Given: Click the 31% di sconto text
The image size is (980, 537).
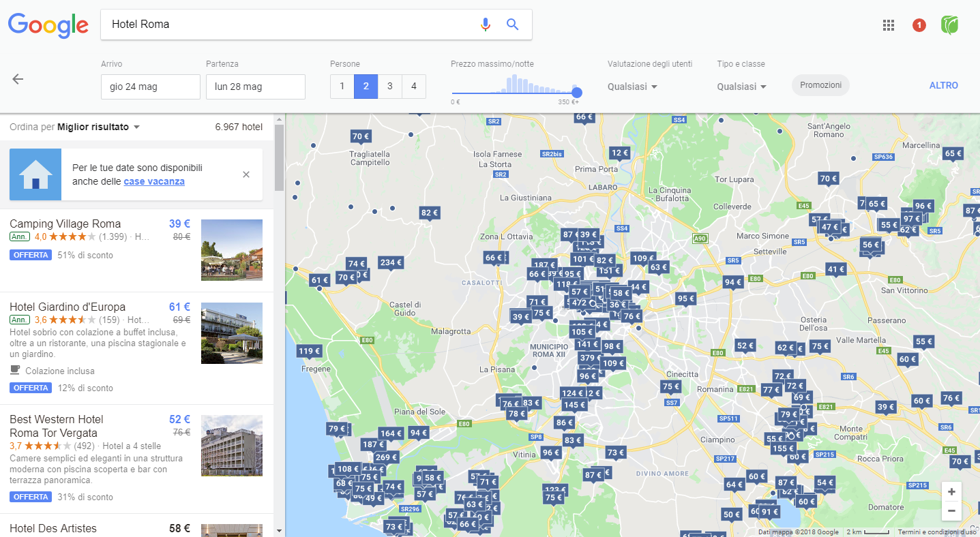Looking at the screenshot, I should (x=85, y=497).
